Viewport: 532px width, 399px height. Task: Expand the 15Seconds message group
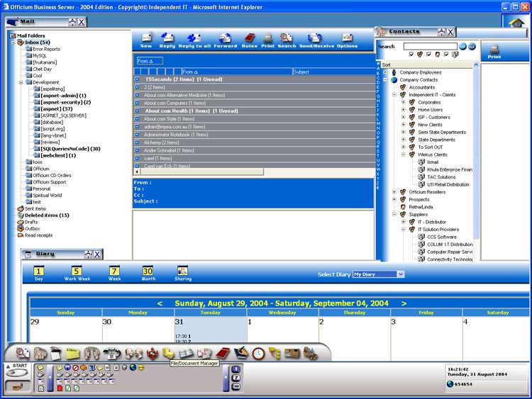pos(137,79)
